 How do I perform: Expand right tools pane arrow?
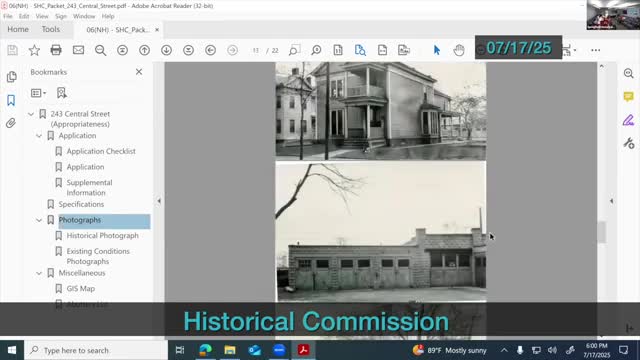coord(611,201)
